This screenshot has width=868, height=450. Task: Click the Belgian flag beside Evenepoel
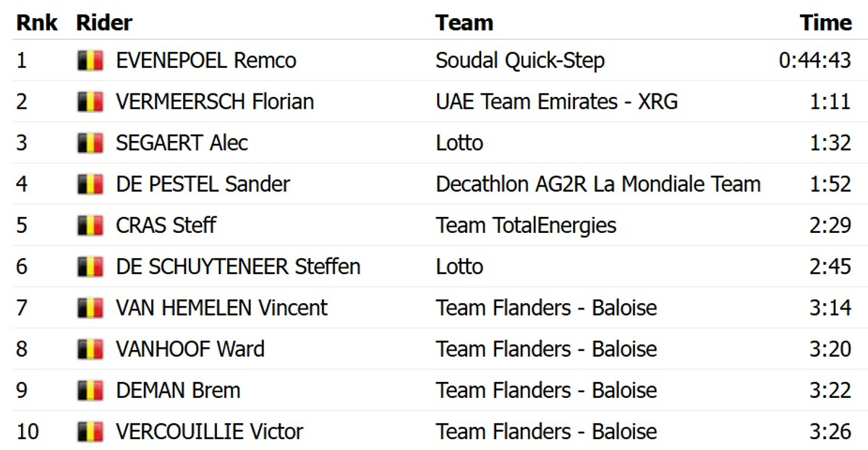(x=90, y=61)
